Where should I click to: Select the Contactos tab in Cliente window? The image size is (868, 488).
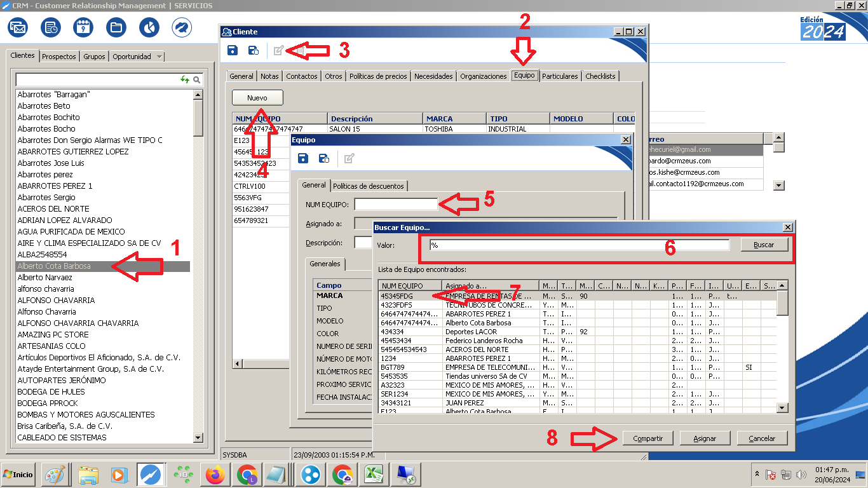tap(301, 76)
